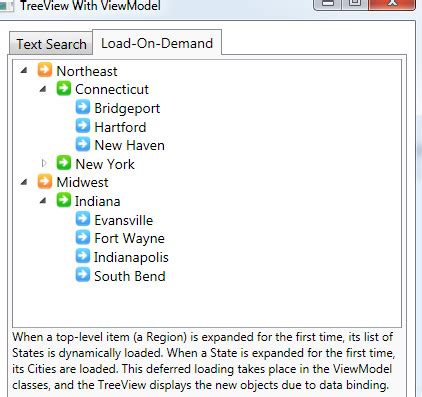Screen dimensions: 422x397
Task: Click the orange arrow icon beside Northeast
Action: coord(45,70)
